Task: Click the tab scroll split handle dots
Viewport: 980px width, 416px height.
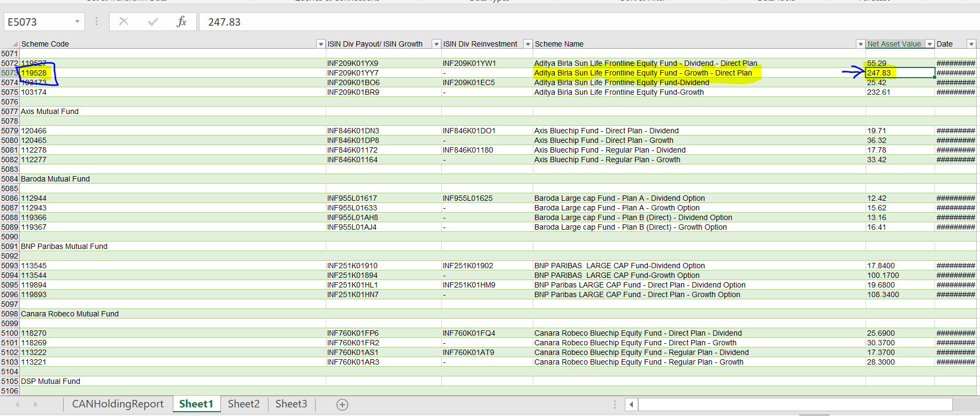Action: tap(615, 405)
